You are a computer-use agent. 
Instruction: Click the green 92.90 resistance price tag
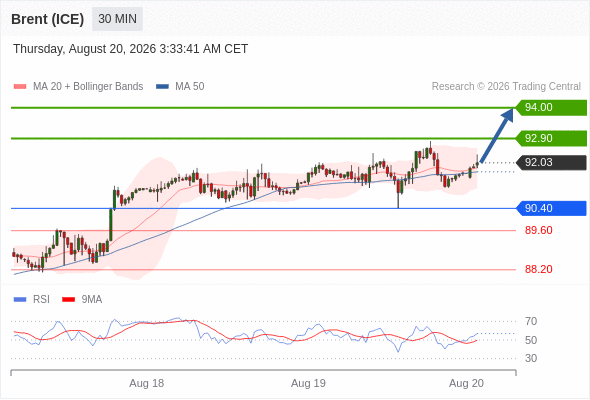point(551,138)
